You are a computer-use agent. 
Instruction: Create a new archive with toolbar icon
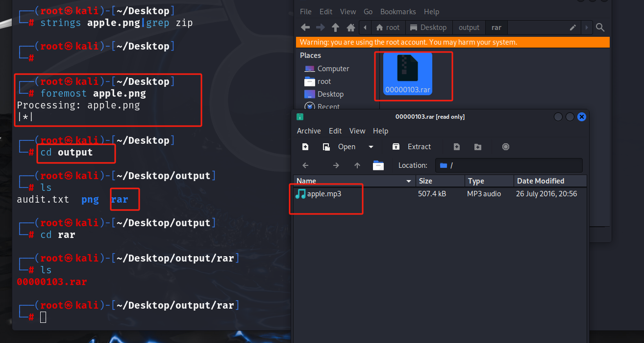point(305,147)
